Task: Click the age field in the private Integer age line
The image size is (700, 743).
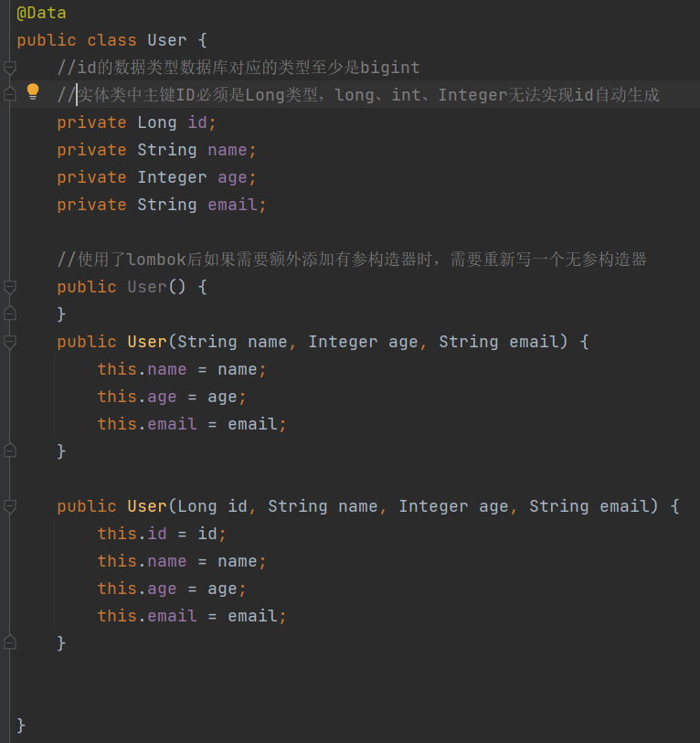Action: coord(232,177)
